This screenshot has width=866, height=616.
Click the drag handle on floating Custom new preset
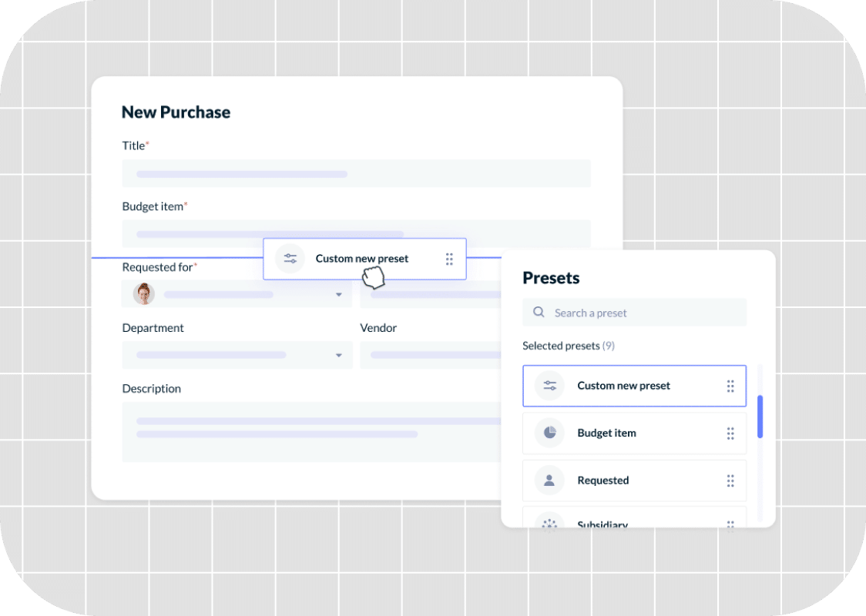(449, 259)
